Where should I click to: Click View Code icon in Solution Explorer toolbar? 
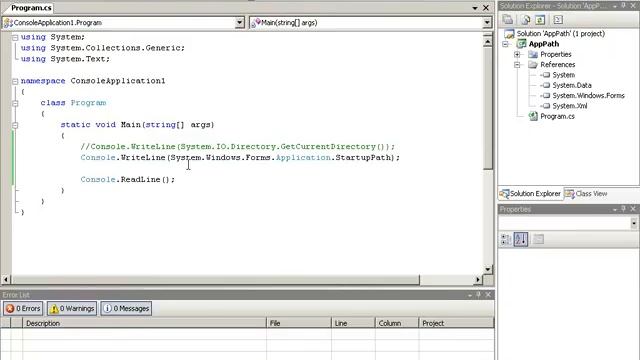(x=558, y=20)
